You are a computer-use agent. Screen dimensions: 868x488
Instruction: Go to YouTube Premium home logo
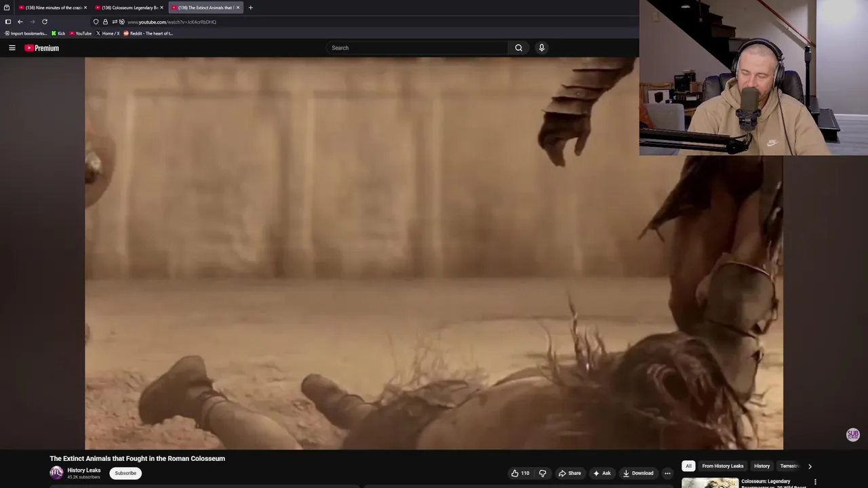(42, 48)
